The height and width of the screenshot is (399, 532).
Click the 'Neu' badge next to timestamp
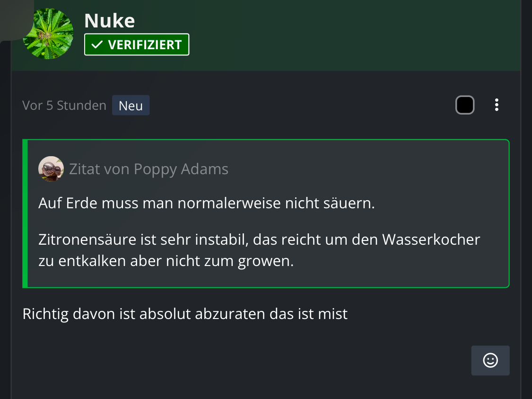[x=131, y=106]
